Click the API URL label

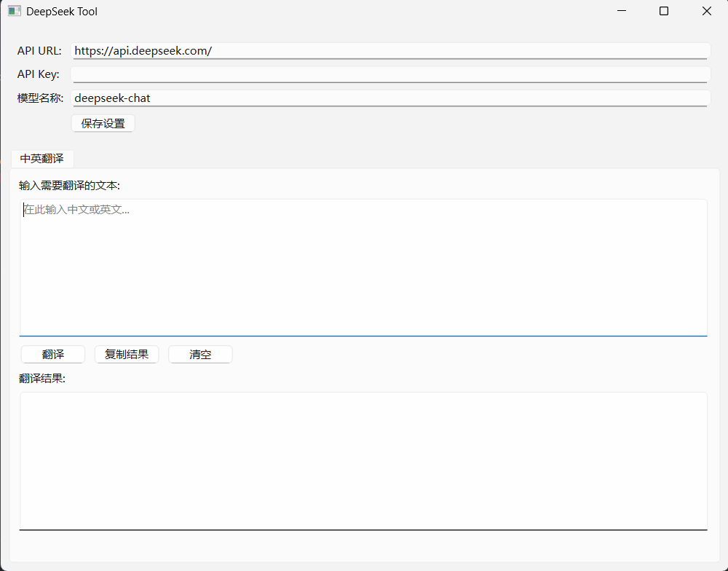39,51
